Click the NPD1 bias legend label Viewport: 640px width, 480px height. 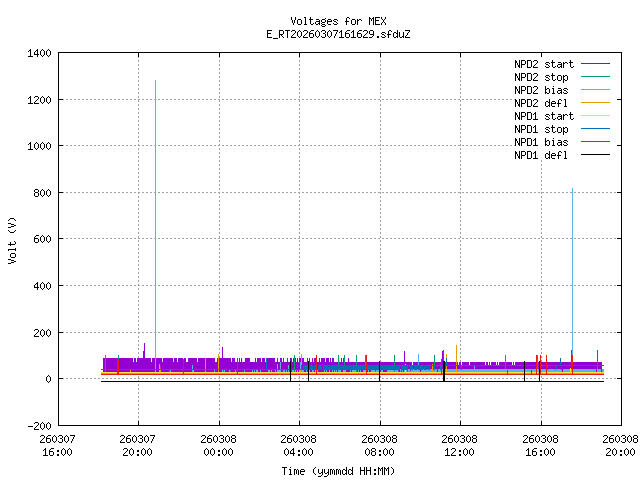tap(541, 142)
